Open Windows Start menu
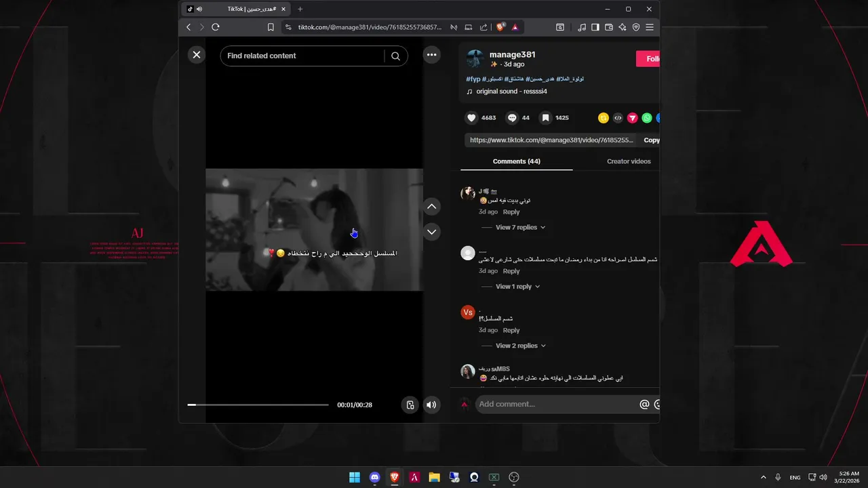868x488 pixels. pyautogui.click(x=355, y=477)
